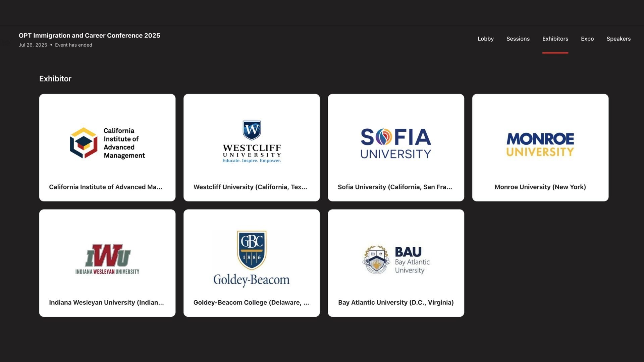
Task: Open 'Indiana Wesleyan University (Indian...' title
Action: click(106, 303)
